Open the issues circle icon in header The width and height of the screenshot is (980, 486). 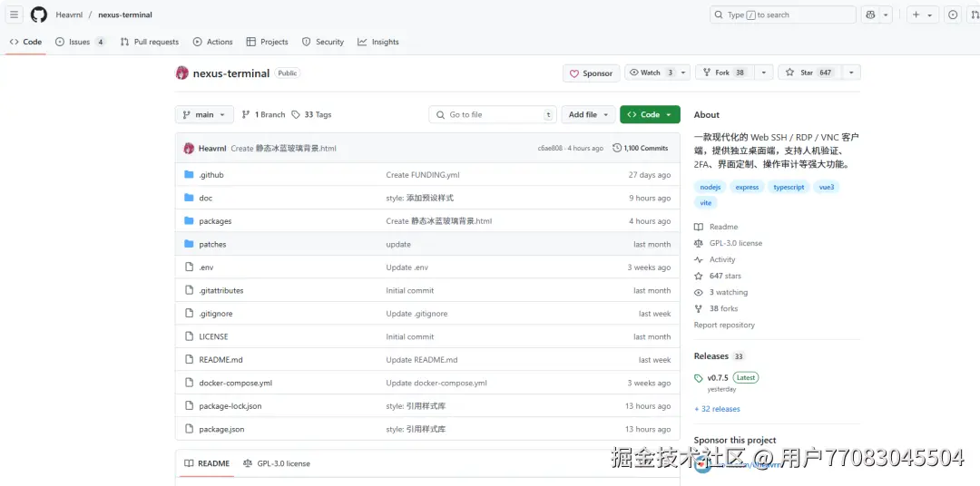953,15
